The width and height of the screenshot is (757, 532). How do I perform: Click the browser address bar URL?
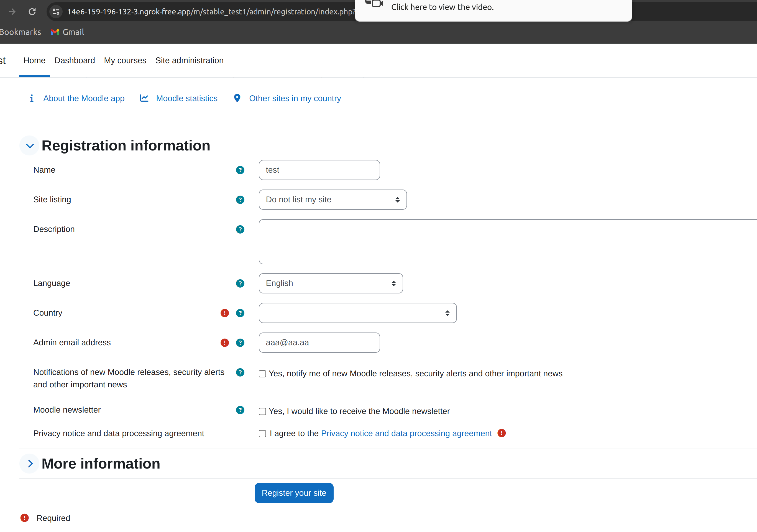tap(211, 12)
